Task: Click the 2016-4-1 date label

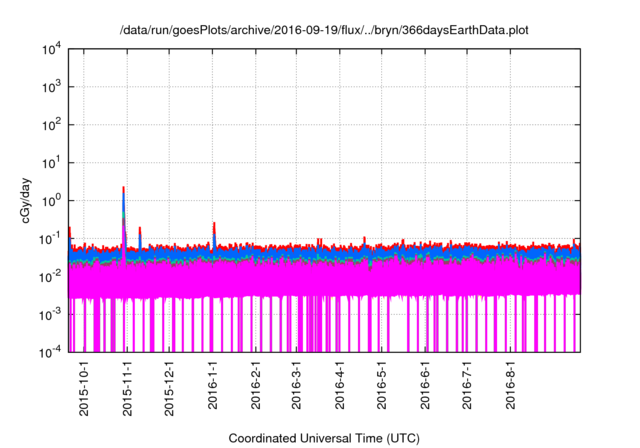Action: [339, 385]
